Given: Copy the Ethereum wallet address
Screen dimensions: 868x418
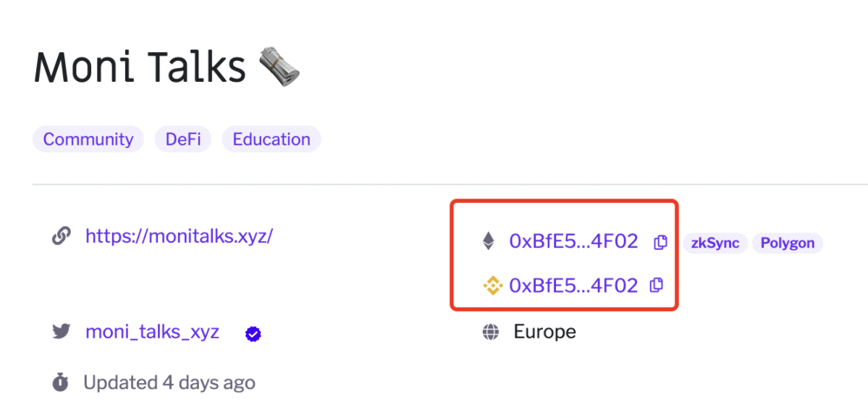Looking at the screenshot, I should click(660, 243).
